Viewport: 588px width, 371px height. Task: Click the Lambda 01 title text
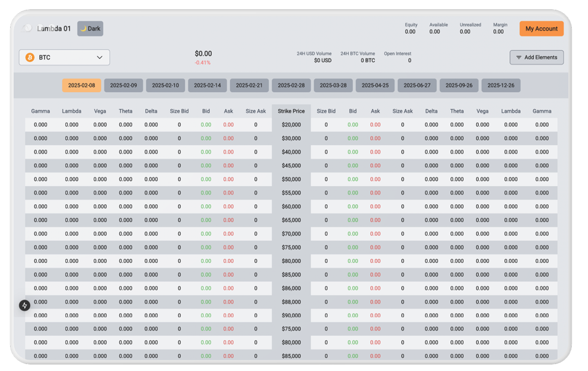tap(54, 28)
